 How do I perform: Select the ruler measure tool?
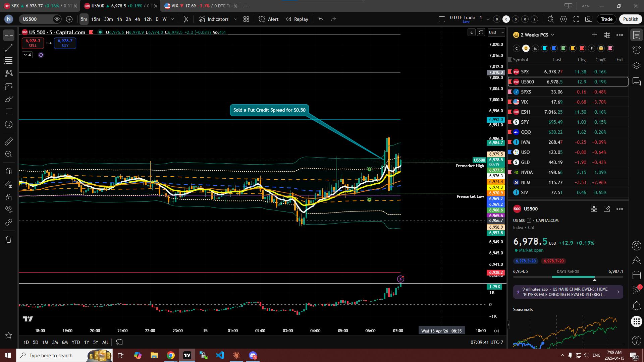click(9, 141)
